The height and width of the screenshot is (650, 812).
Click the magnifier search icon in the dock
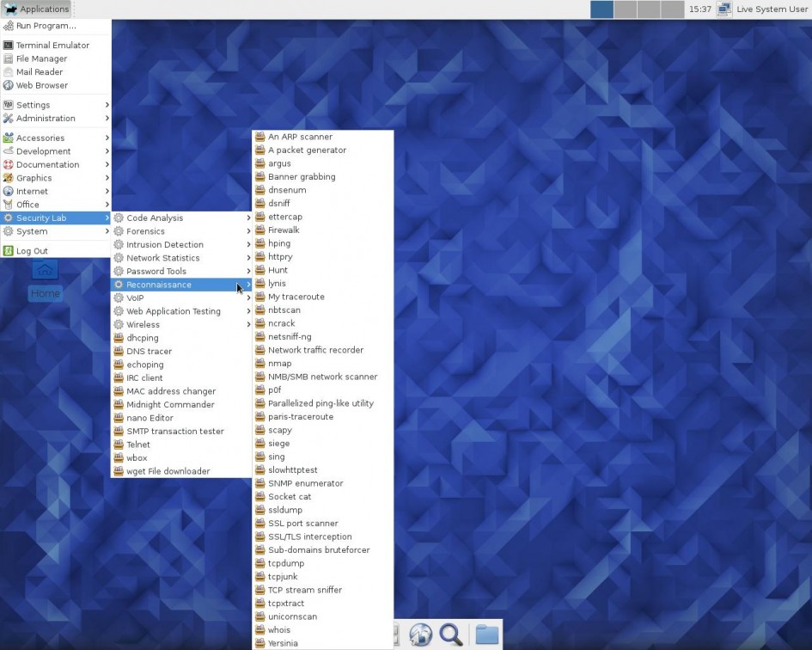click(x=451, y=634)
